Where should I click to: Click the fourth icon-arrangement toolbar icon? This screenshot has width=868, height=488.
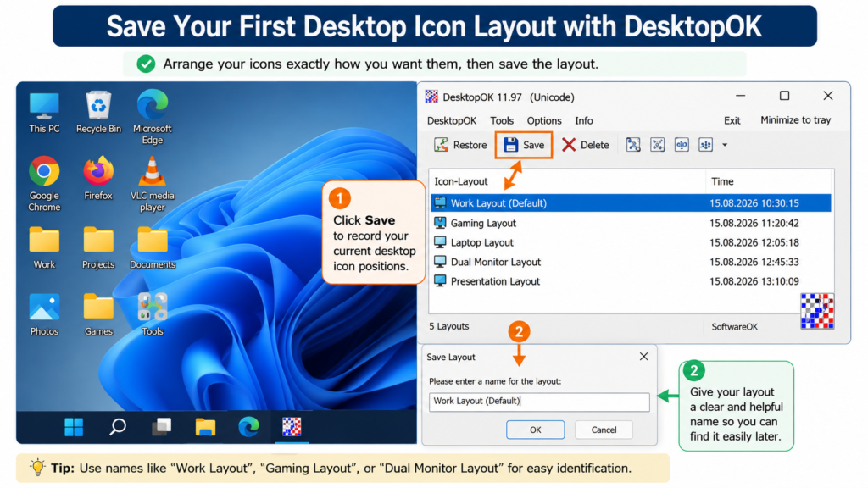[705, 145]
